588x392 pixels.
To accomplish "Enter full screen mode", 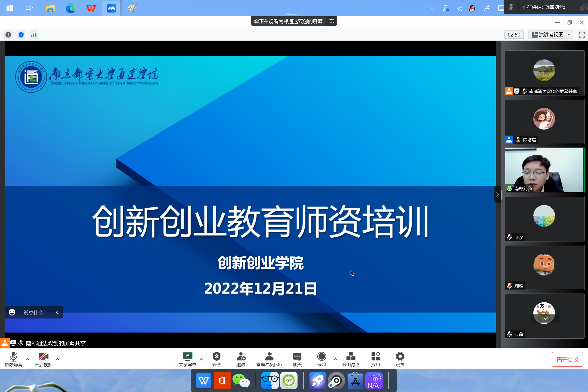I will pyautogui.click(x=582, y=35).
